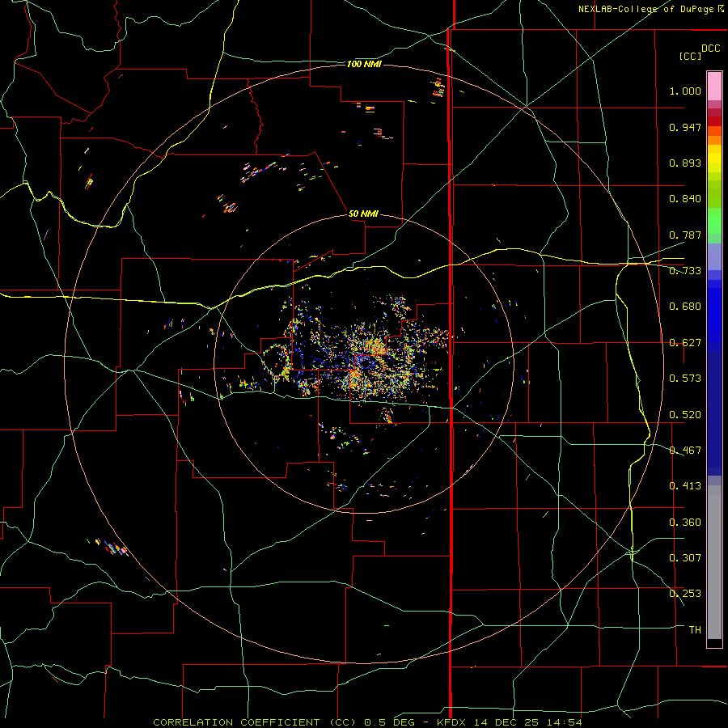
Task: Pick the bright green segment of the color bar
Action: (714, 221)
